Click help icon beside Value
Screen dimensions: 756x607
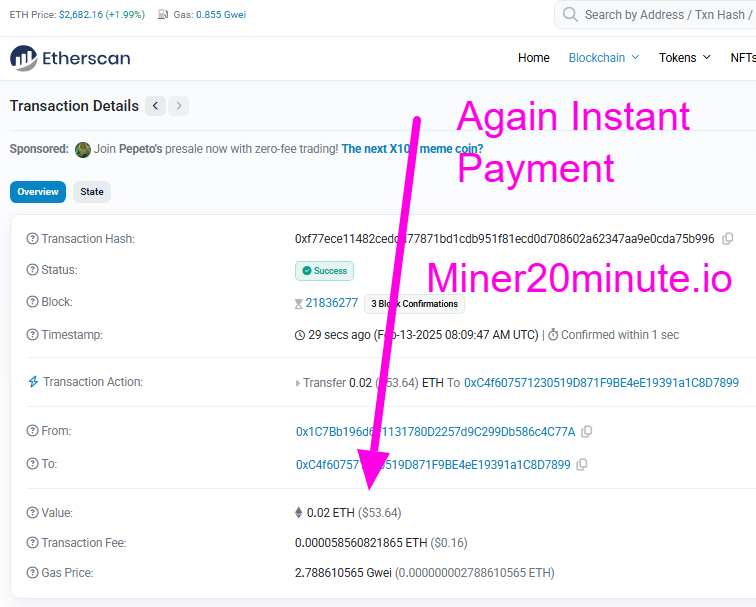(32, 513)
